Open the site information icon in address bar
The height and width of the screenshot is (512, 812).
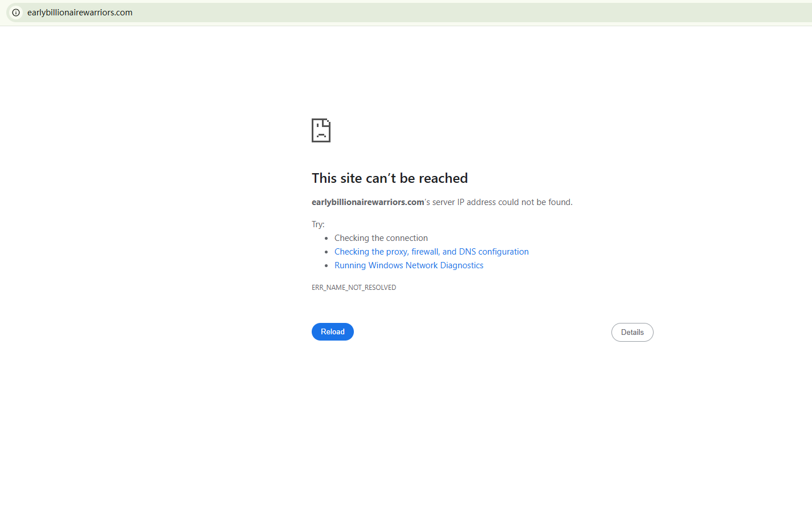tap(16, 13)
